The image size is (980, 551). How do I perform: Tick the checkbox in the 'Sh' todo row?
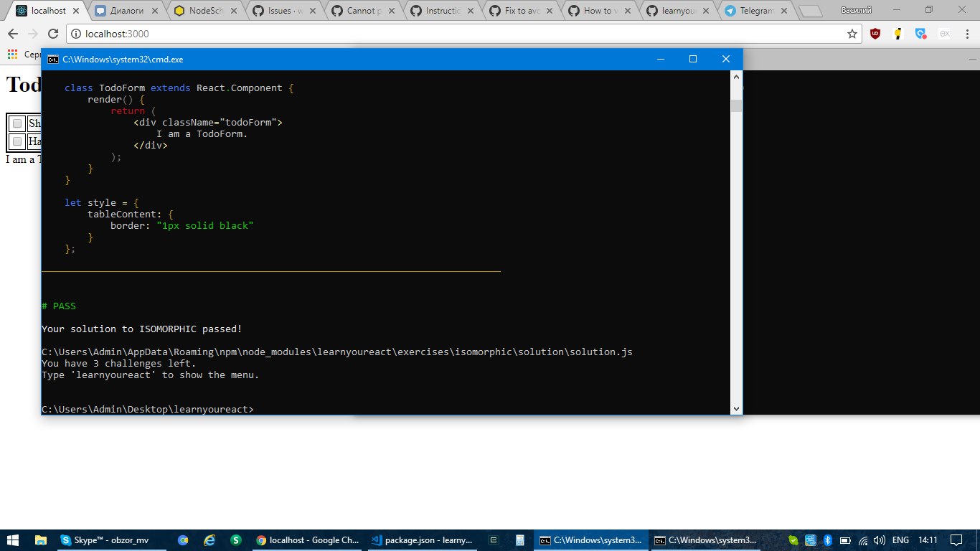(x=17, y=123)
